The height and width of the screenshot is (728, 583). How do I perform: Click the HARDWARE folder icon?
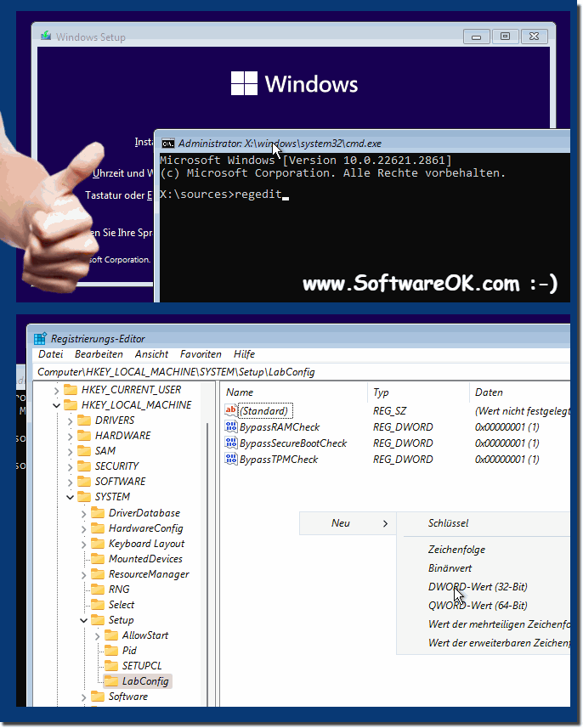84,436
